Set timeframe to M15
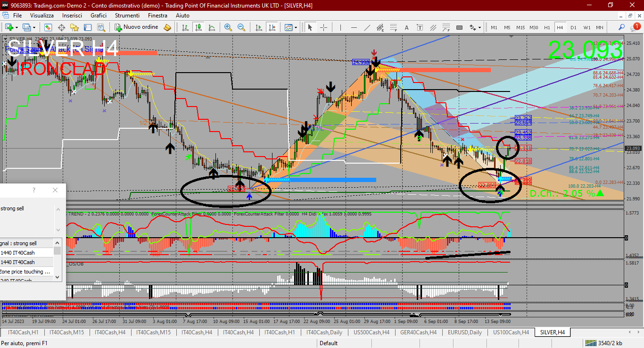Image resolution: width=644 pixels, height=348 pixels. pos(520,27)
